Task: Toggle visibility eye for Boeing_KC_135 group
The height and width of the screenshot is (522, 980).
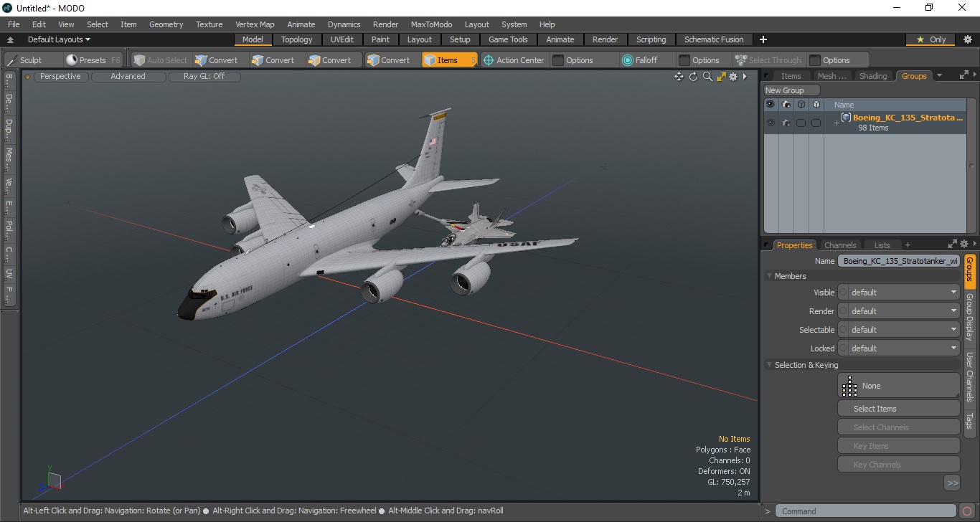Action: [771, 123]
